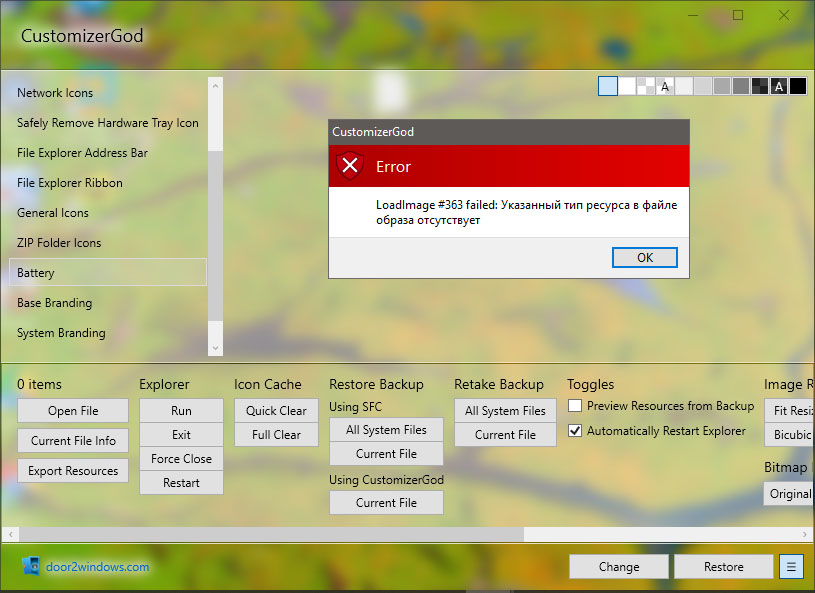Click the Original bitmap button
815x593 pixels.
pos(789,494)
